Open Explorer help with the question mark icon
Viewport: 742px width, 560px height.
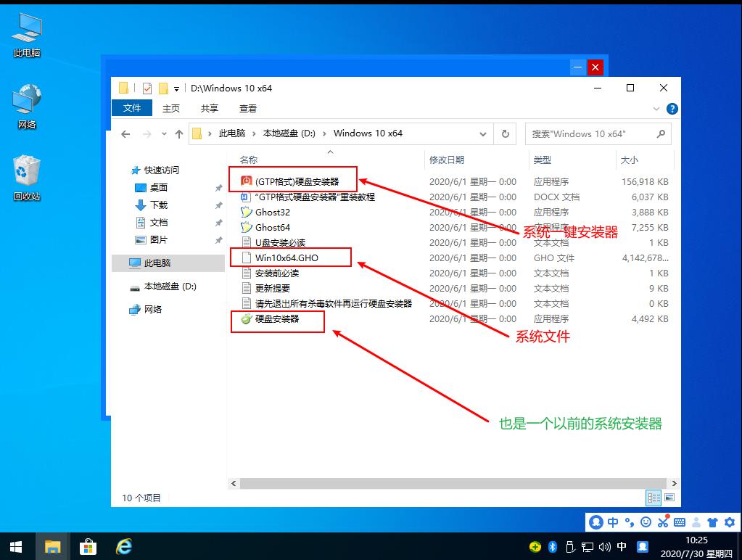[x=672, y=108]
